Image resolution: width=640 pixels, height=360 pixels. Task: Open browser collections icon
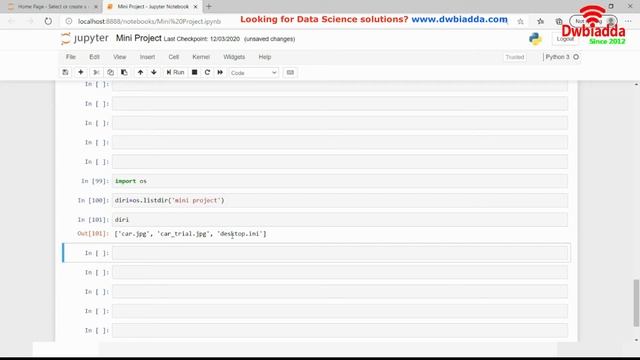point(559,21)
